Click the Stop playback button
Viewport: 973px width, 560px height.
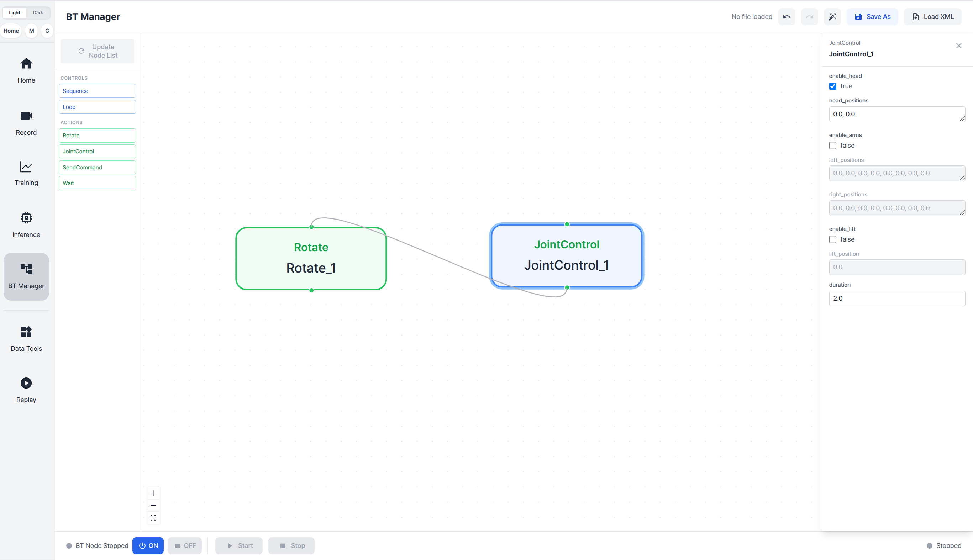[291, 545]
